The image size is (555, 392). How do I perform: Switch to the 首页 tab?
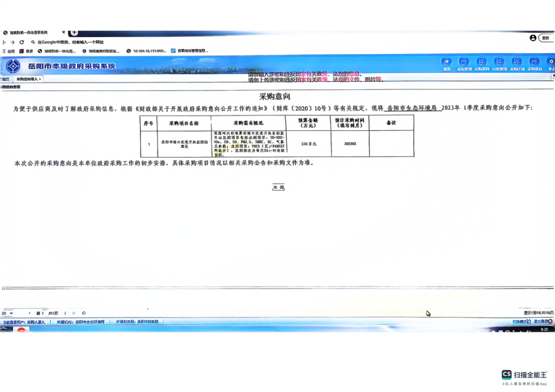pos(6,79)
